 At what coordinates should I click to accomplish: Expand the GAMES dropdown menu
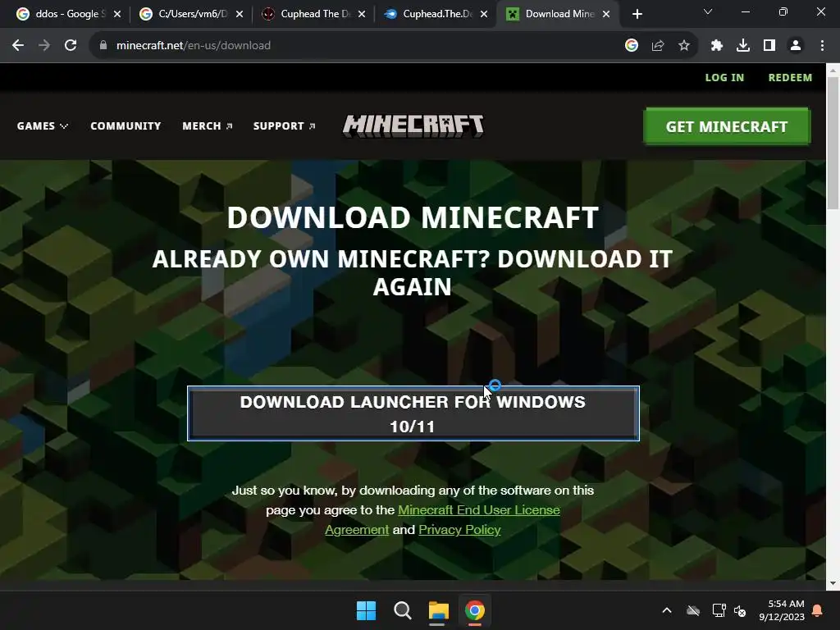(43, 126)
